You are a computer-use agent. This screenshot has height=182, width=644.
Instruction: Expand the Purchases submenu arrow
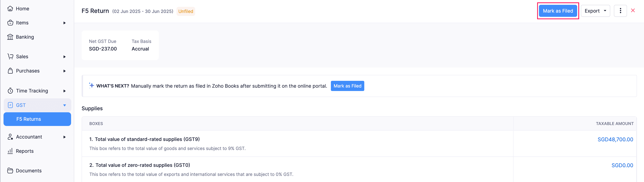pos(64,71)
